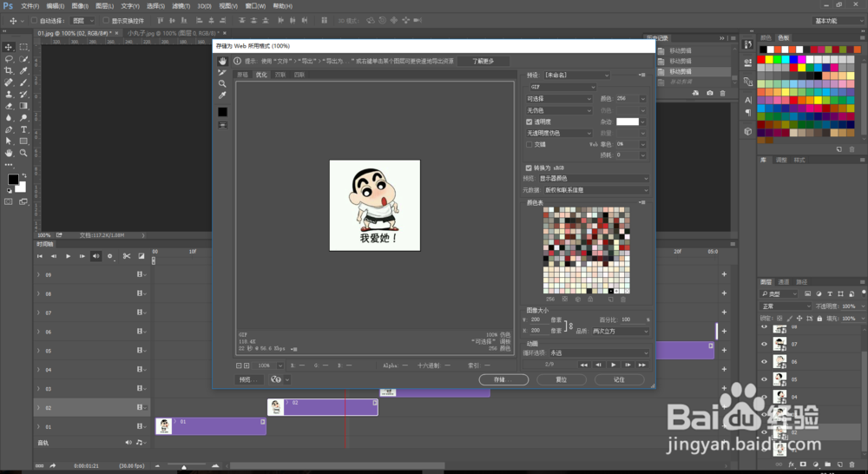The width and height of the screenshot is (868, 474).
Task: Pick the Eyedropper tool in main toolbox
Action: pos(23,70)
